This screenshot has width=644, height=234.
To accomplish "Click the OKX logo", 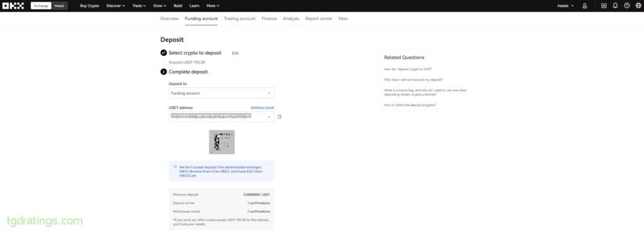I will [x=13, y=6].
